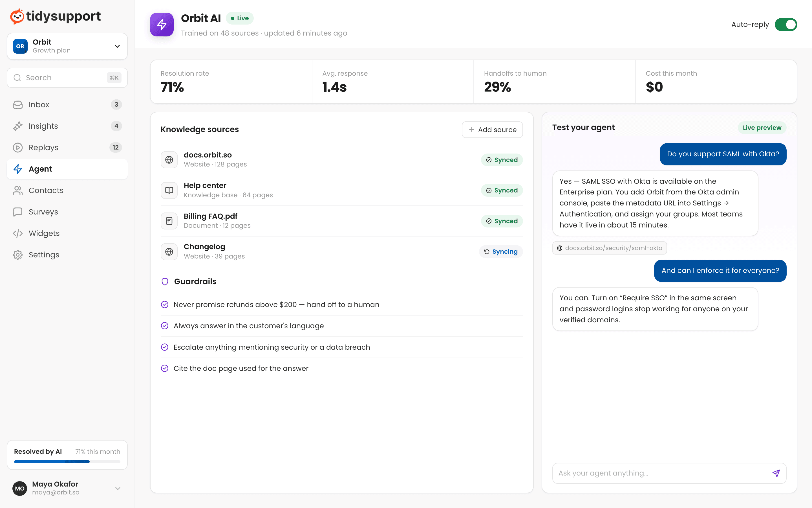Click the Insights sparkle icon

point(18,126)
